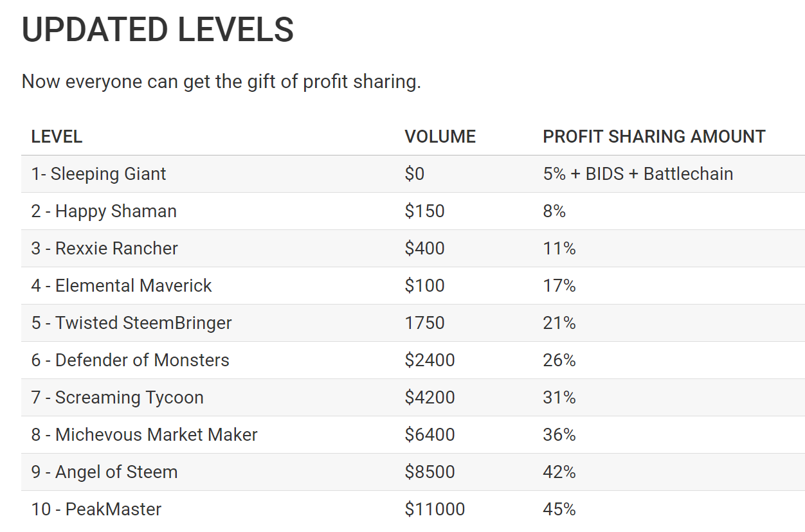805x532 pixels.
Task: Click the Defender of Monsters level name
Action: (131, 360)
